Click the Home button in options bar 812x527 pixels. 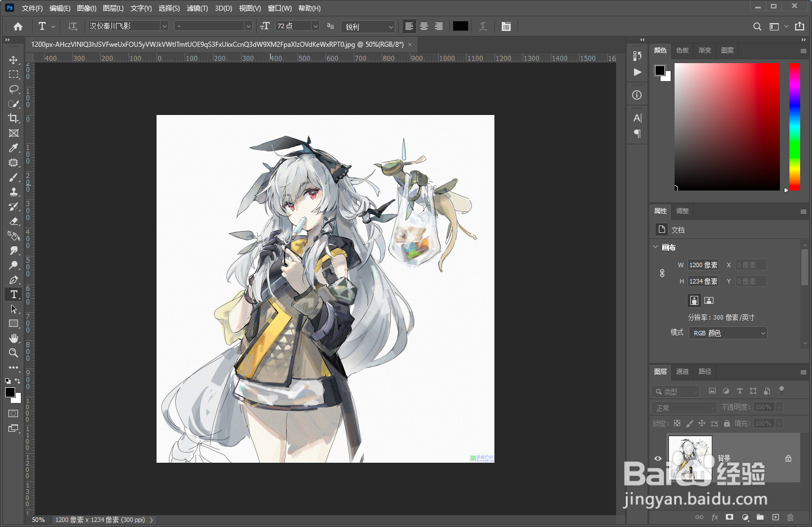18,26
